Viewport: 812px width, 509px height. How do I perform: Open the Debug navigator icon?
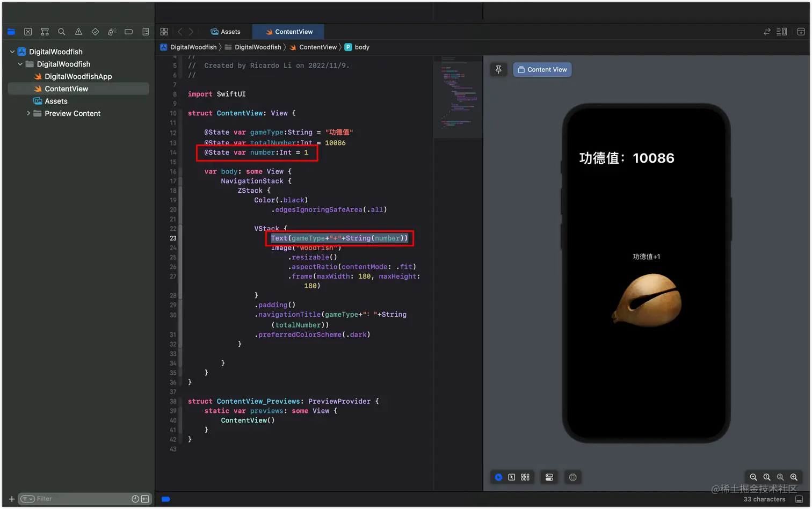[x=112, y=32]
